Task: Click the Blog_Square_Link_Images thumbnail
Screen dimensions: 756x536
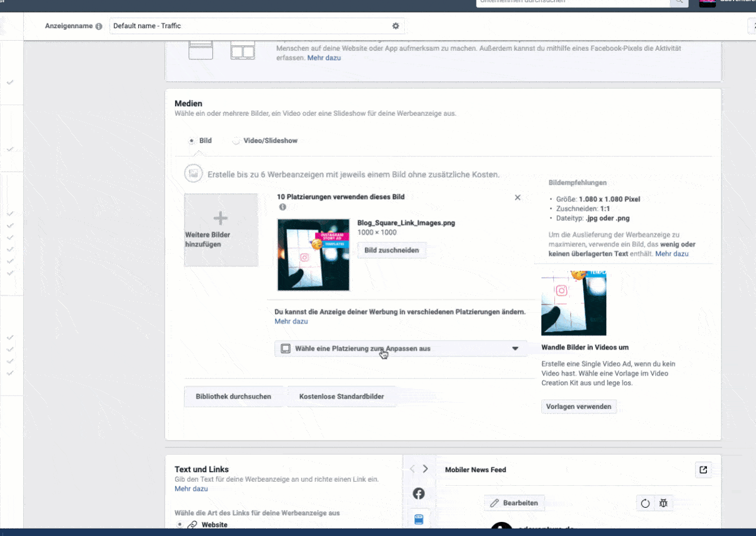Action: point(313,255)
